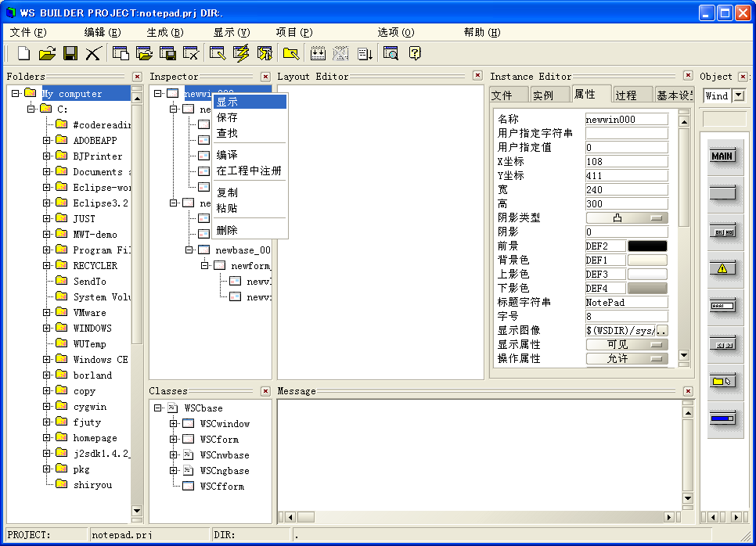The image size is (756, 546).
Task: Select the WSCfform class in Classes tree
Action: tap(222, 487)
